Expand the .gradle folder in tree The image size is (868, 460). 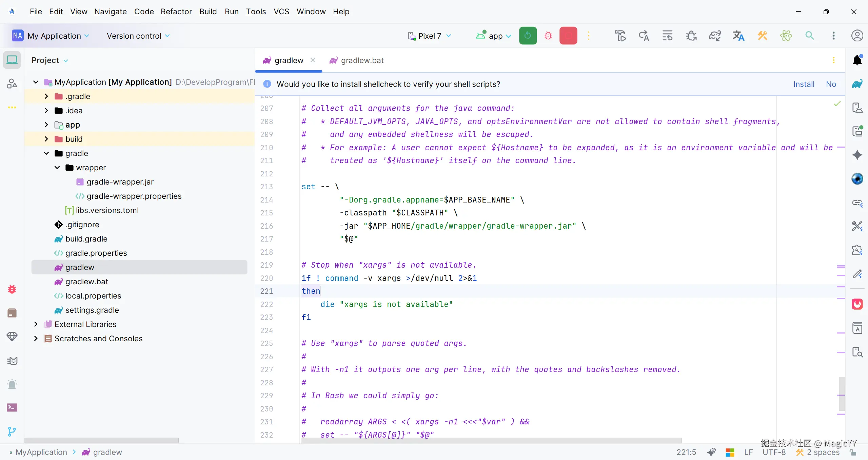(x=46, y=96)
